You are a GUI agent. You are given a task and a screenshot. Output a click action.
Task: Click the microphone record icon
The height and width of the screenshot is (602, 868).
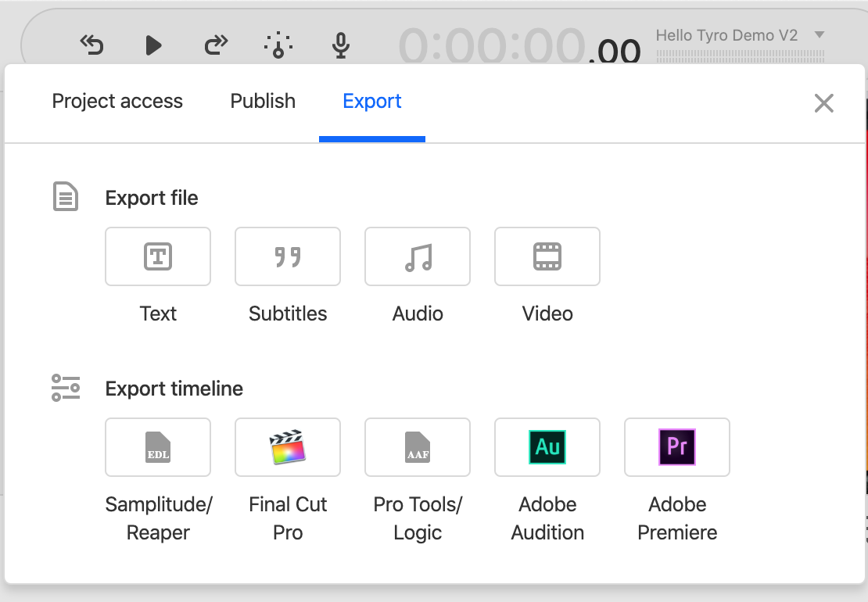point(340,45)
